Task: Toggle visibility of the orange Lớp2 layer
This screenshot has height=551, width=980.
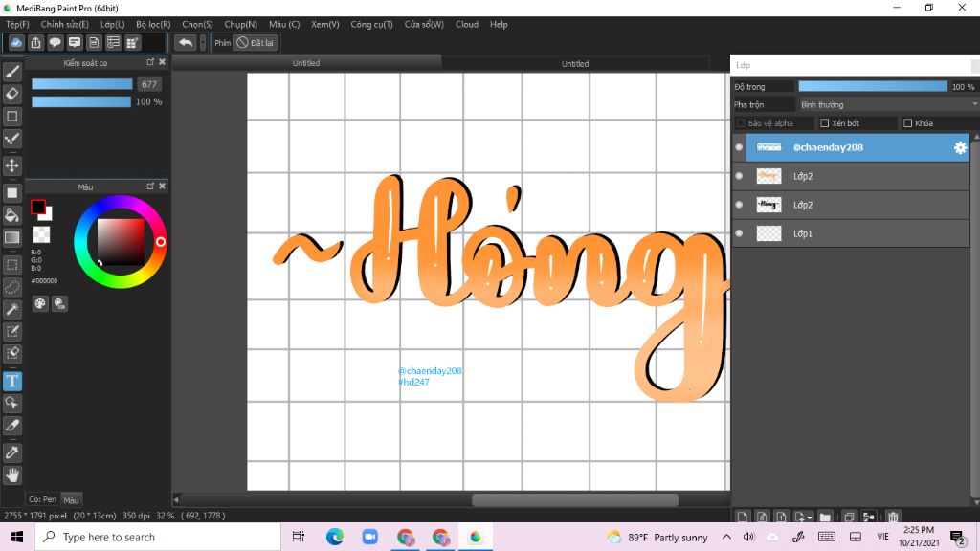Action: point(739,176)
